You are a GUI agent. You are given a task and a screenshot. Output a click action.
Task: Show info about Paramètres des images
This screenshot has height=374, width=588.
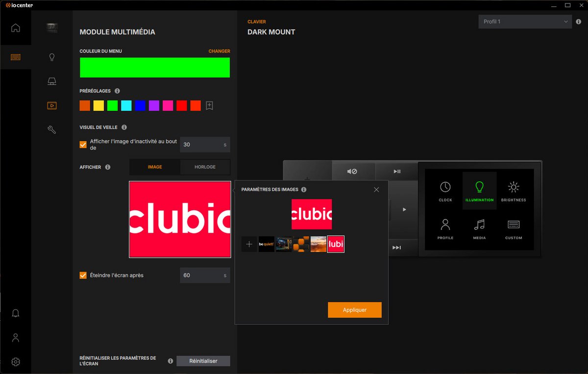[304, 190]
